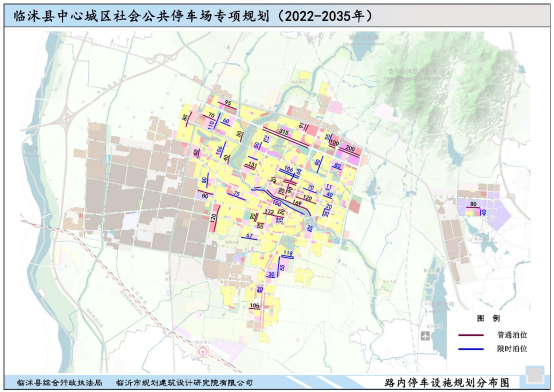Click the map title 临沭县中心城区社会公共停车场专项规划
554x392 pixels.
[142, 16]
